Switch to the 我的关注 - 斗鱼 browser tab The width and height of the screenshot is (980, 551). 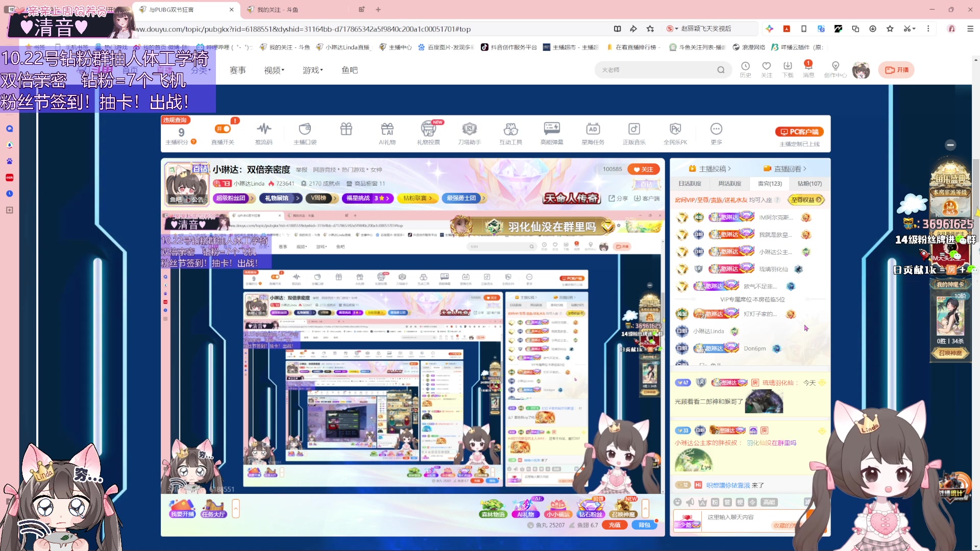click(278, 10)
